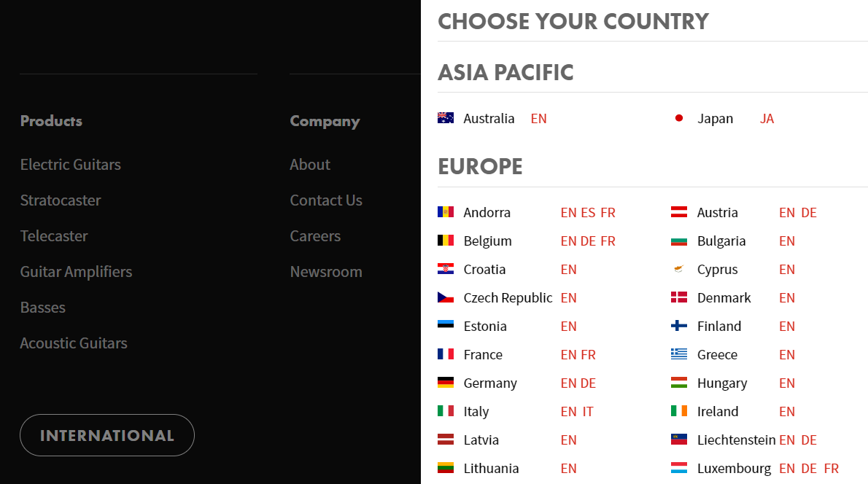Go to the Guitar Amplifiers page
The height and width of the screenshot is (484, 868).
click(76, 272)
